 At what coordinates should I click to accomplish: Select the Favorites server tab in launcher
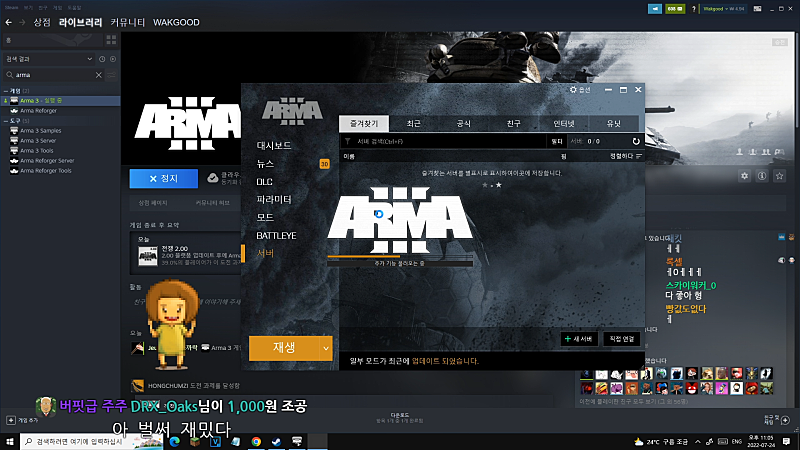coord(364,123)
